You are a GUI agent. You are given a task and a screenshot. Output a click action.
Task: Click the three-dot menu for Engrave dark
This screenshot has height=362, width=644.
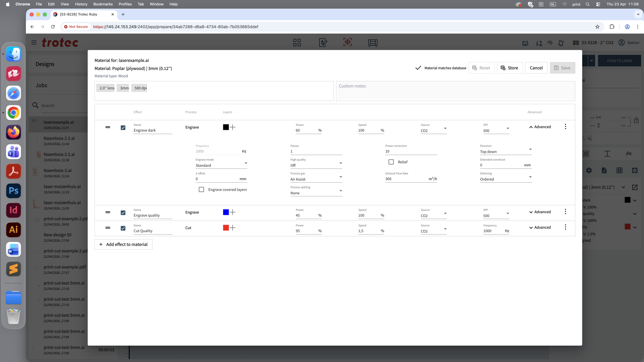(565, 126)
